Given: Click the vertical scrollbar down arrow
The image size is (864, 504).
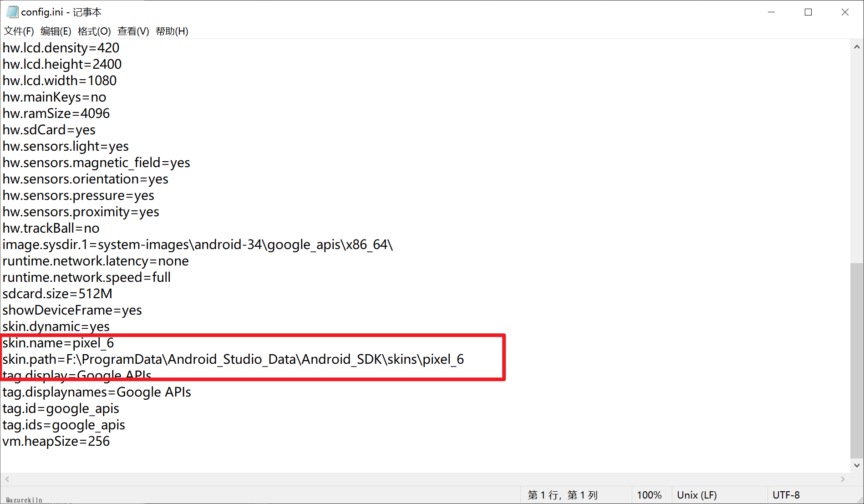Looking at the screenshot, I should click(857, 465).
